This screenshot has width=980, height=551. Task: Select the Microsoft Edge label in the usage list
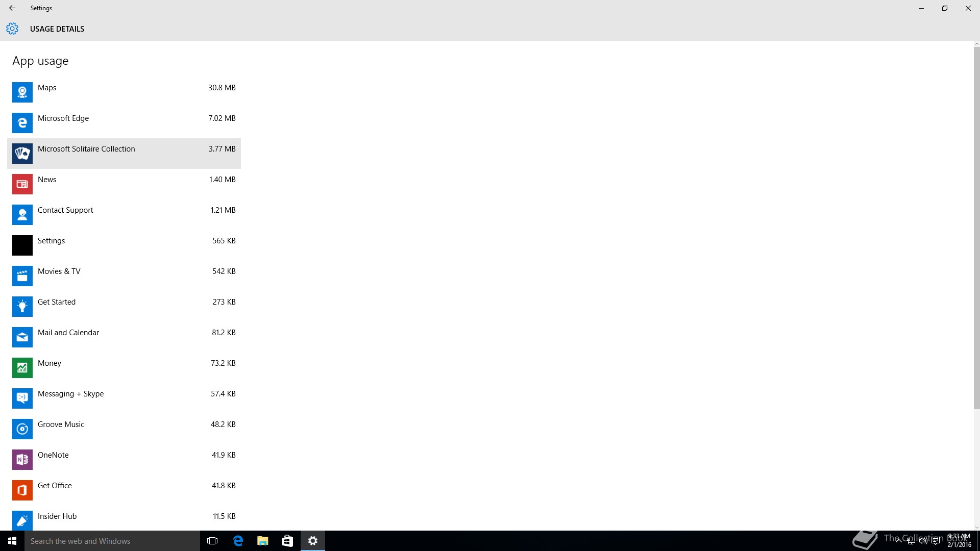(x=63, y=118)
